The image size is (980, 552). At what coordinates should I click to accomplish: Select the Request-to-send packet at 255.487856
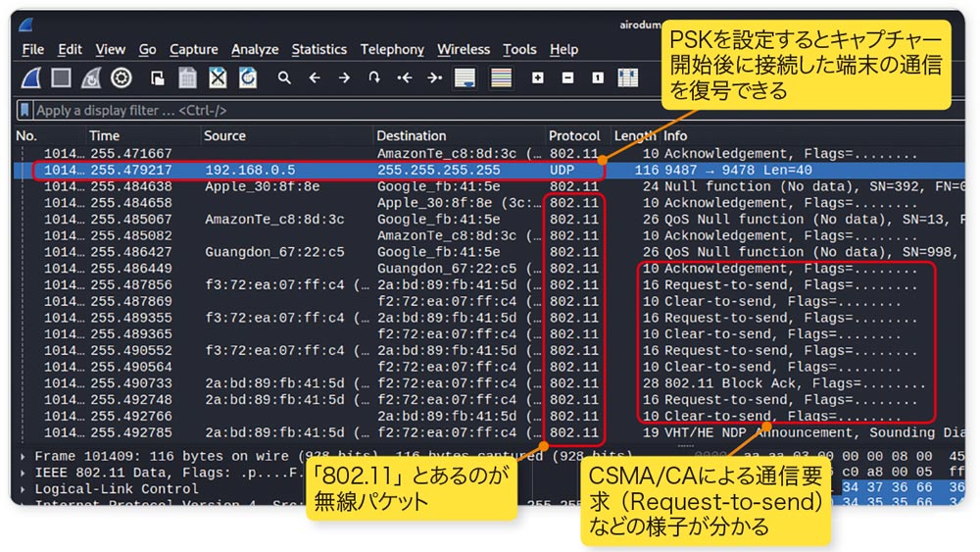point(489,285)
